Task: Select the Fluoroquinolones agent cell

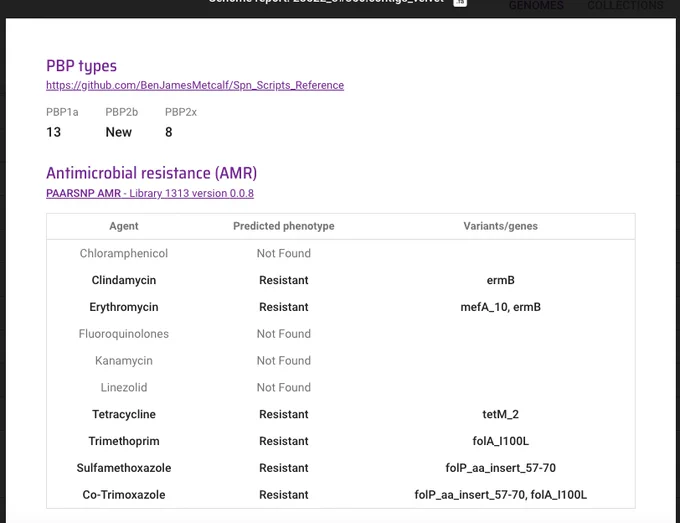Action: [x=124, y=334]
